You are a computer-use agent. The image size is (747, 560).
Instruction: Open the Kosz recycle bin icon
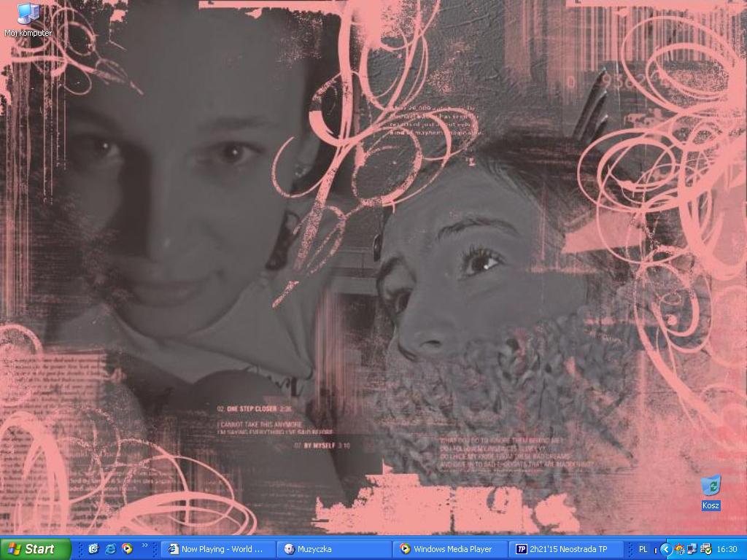pos(711,486)
